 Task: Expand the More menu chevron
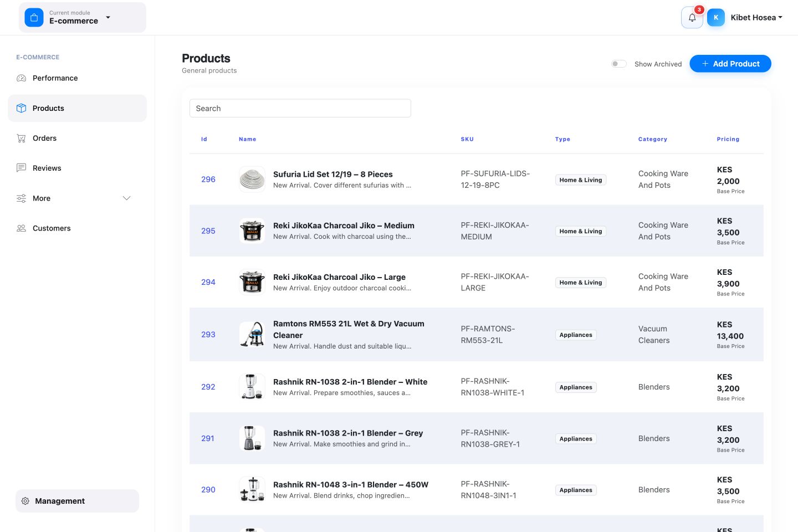click(126, 198)
